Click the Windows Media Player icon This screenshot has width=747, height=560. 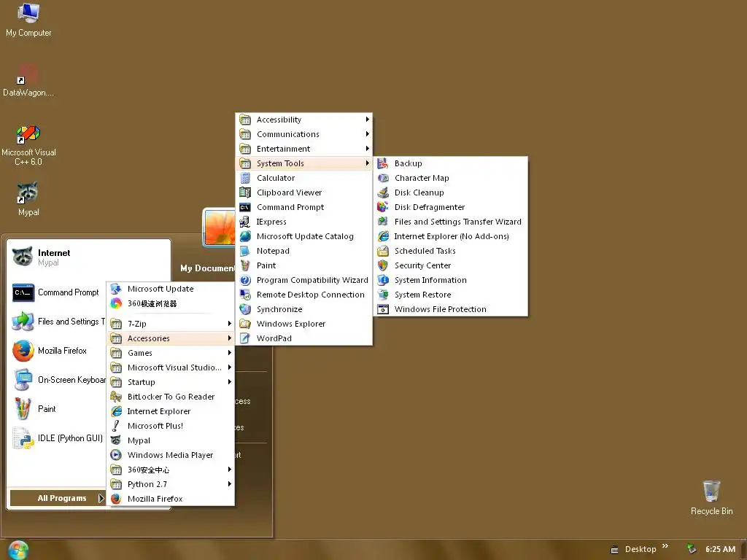116,455
